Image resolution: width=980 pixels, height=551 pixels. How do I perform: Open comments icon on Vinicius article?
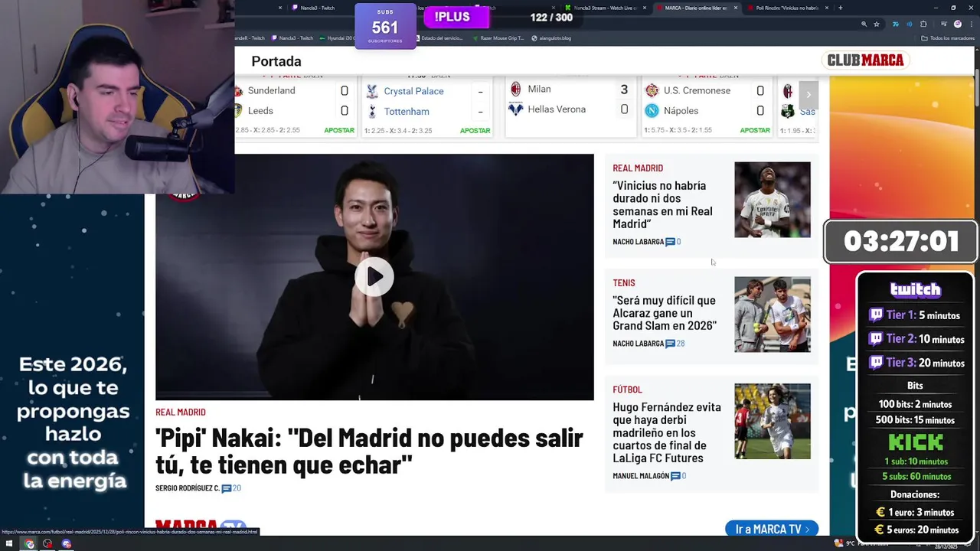(670, 242)
